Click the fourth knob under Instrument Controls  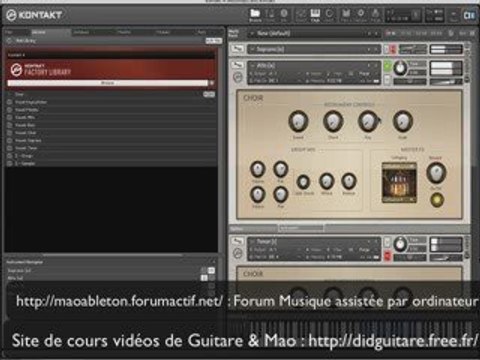(x=403, y=121)
